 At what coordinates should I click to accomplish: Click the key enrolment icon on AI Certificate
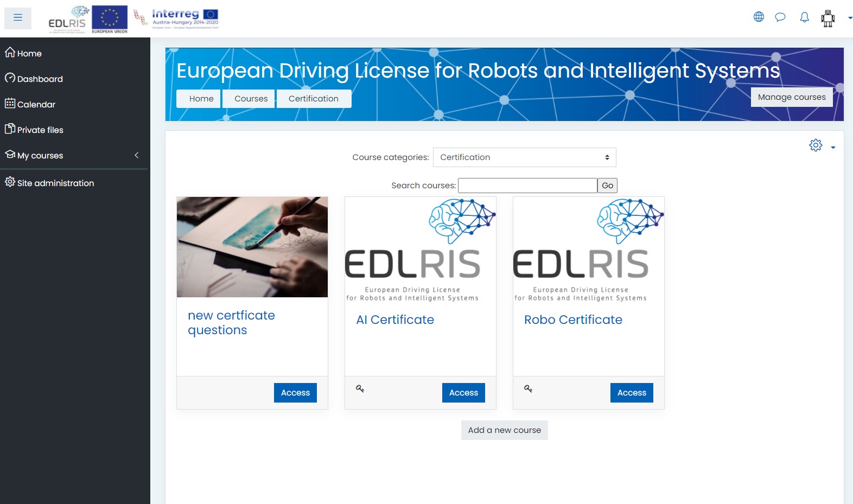[360, 388]
